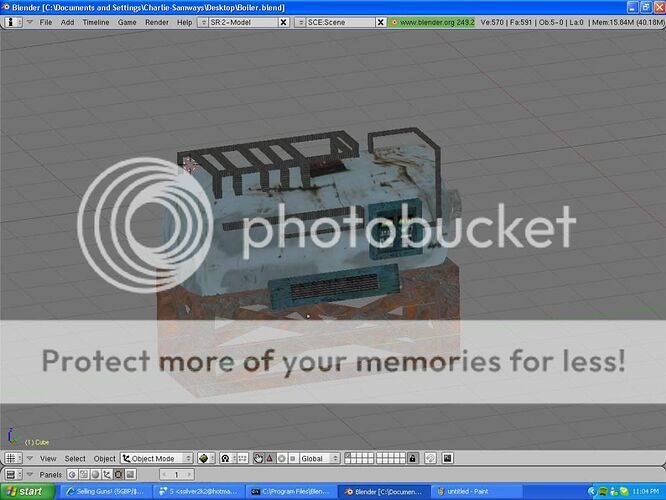Switch to Editing context button
The width and height of the screenshot is (666, 500).
119,474
